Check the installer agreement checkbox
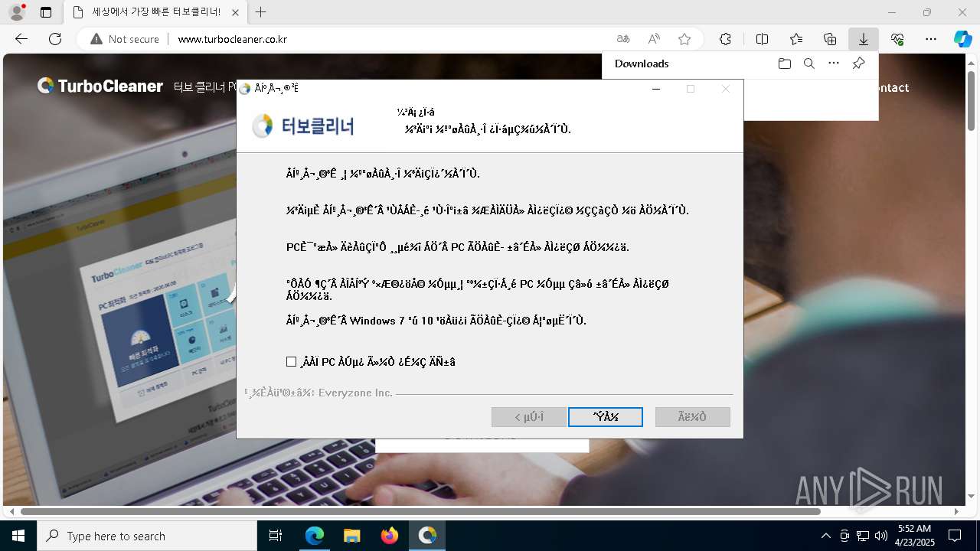This screenshot has width=980, height=551. (291, 361)
